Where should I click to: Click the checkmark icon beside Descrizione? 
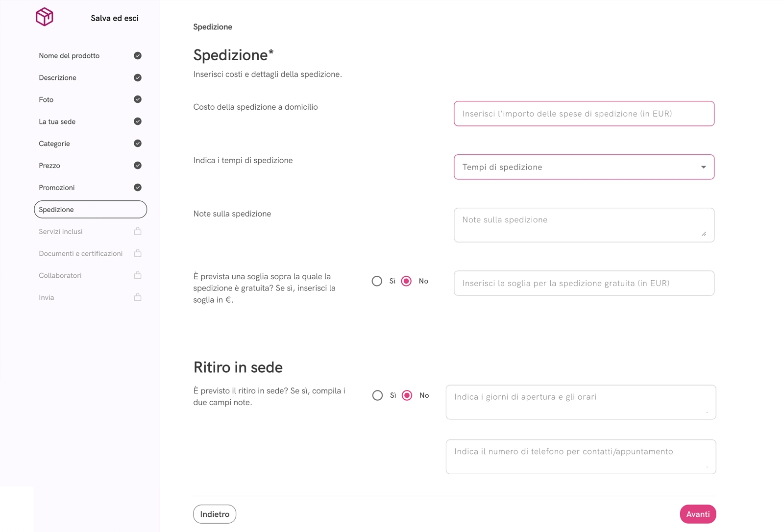[x=138, y=77]
